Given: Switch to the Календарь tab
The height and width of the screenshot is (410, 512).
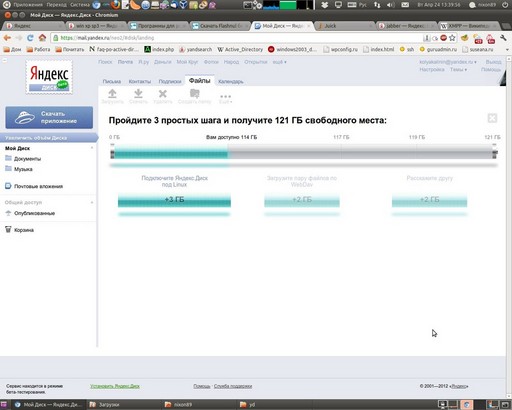Looking at the screenshot, I should pos(231,81).
